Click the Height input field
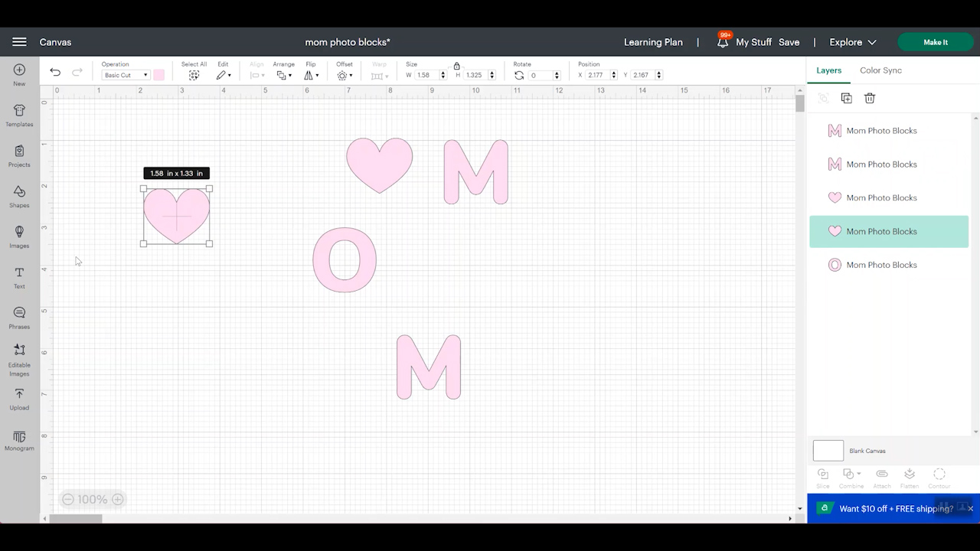The width and height of the screenshot is (980, 551). pyautogui.click(x=475, y=75)
